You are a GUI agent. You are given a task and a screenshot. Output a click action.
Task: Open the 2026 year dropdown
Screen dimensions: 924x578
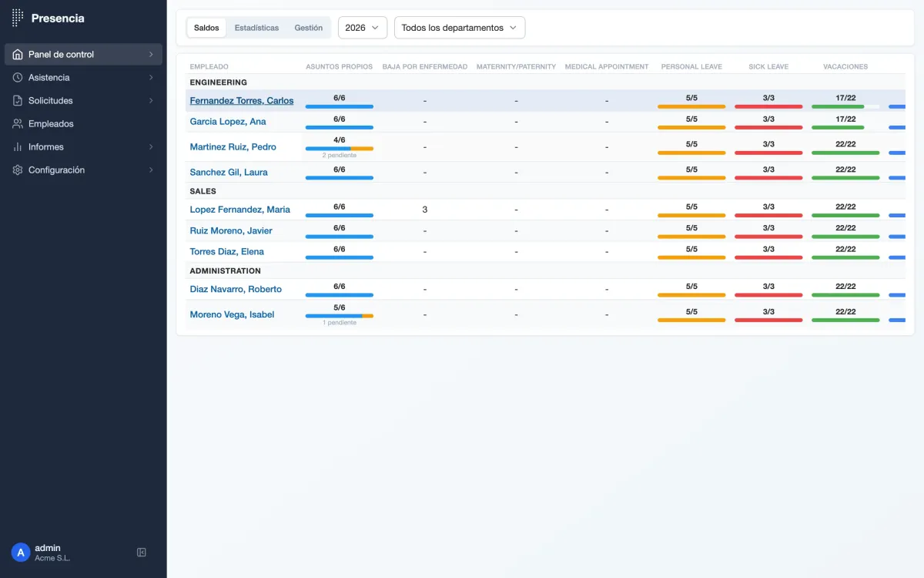[x=362, y=28]
